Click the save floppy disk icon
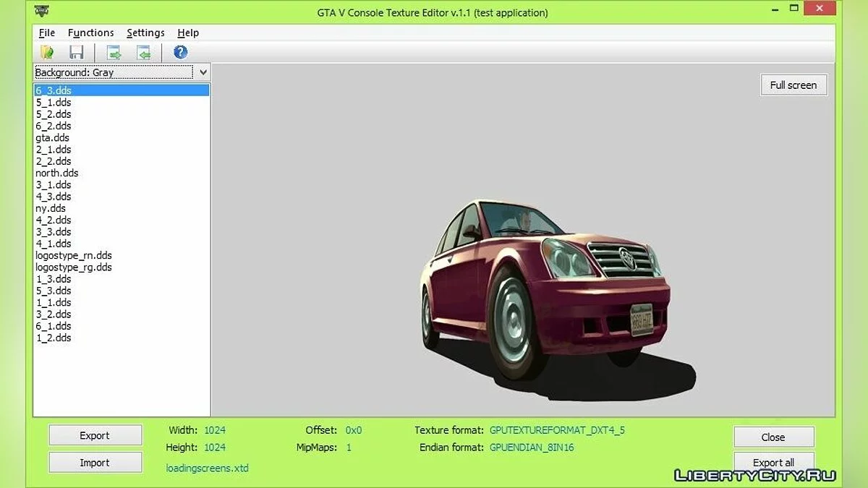 pyautogui.click(x=76, y=52)
